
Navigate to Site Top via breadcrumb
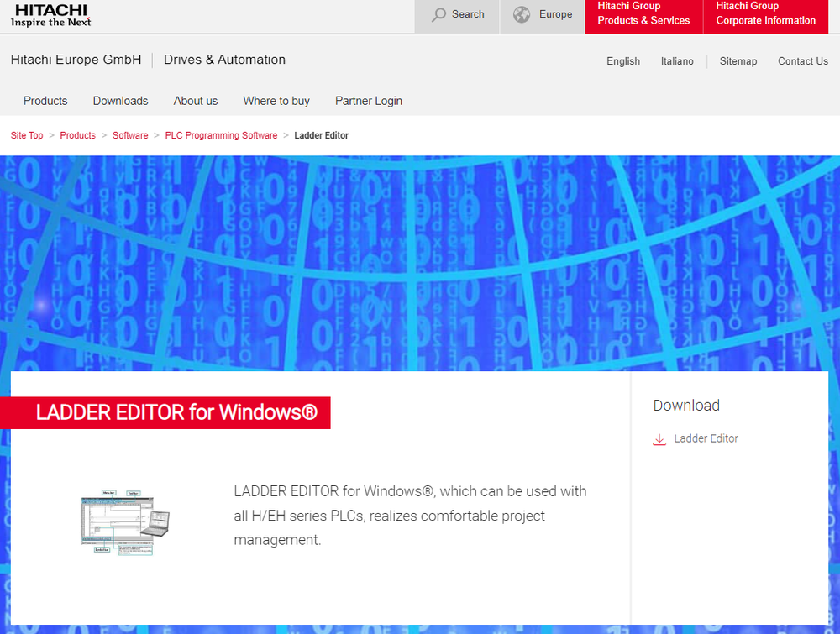[x=26, y=135]
